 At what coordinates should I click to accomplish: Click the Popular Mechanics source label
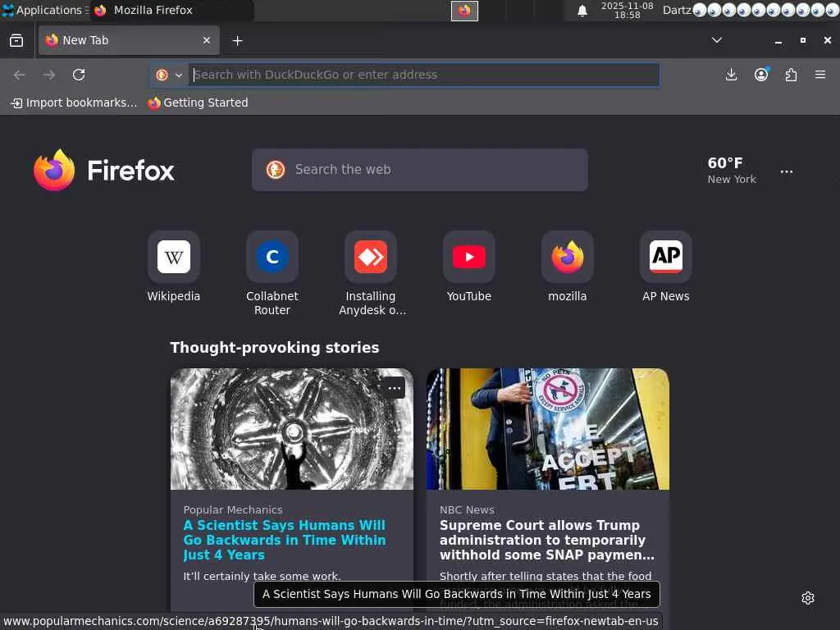(232, 510)
